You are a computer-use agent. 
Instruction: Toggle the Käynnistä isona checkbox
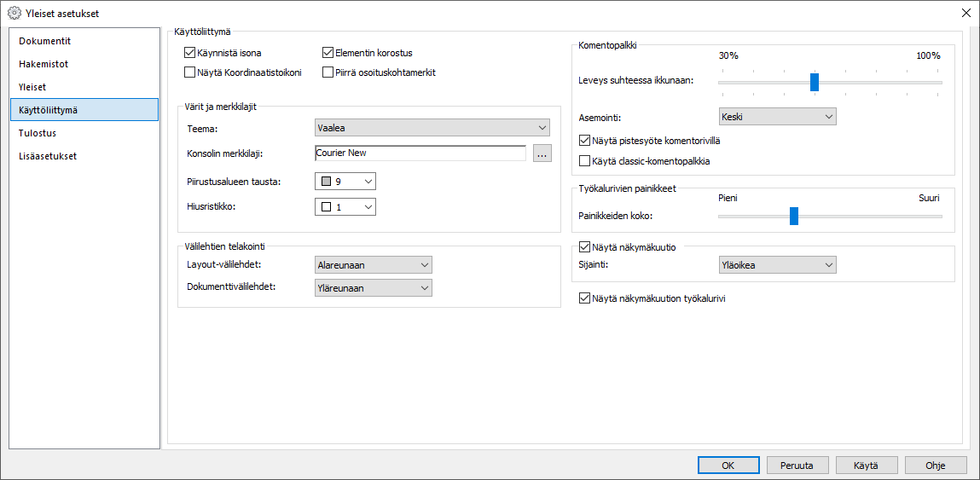[x=190, y=53]
